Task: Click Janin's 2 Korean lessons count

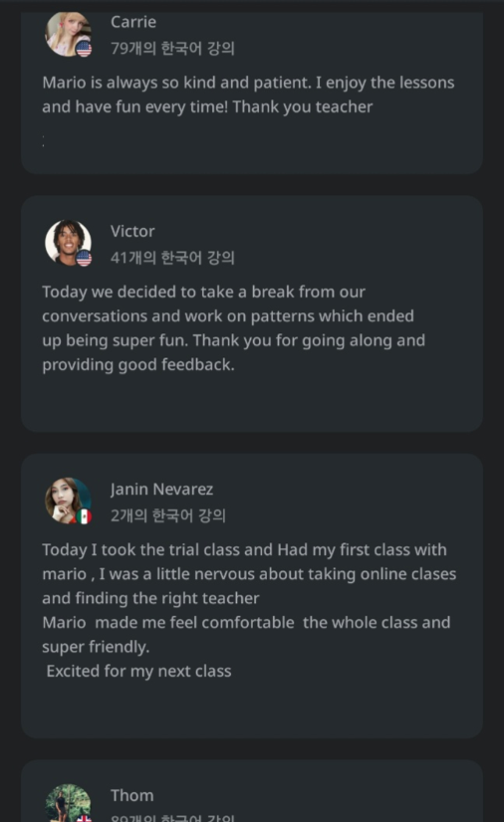Action: [x=168, y=515]
